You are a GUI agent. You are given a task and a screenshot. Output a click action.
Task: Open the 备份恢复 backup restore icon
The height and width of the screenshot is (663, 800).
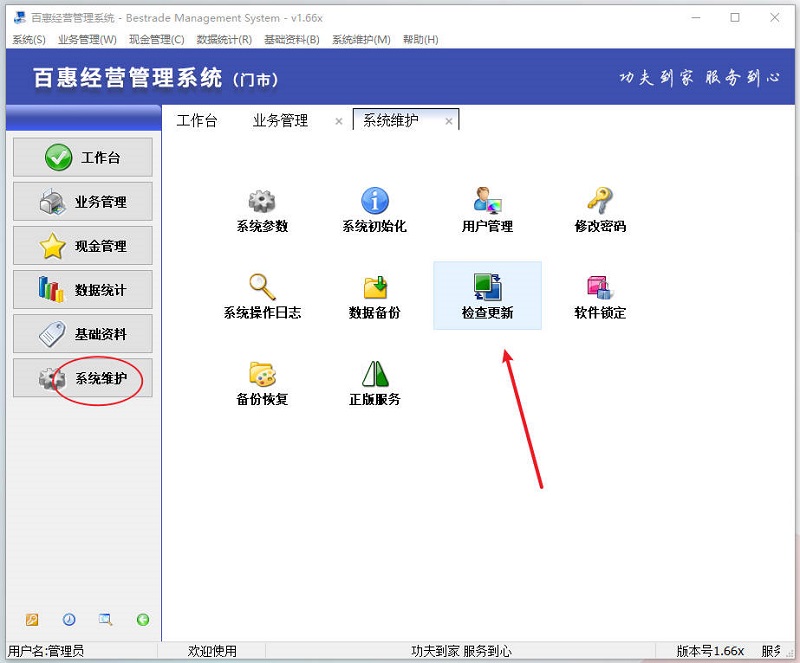pos(262,380)
